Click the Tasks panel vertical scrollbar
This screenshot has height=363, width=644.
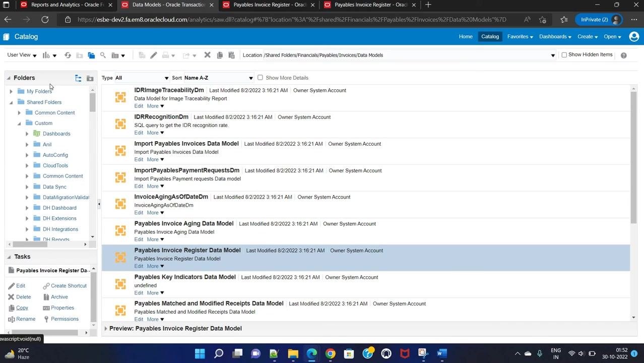coord(93,297)
